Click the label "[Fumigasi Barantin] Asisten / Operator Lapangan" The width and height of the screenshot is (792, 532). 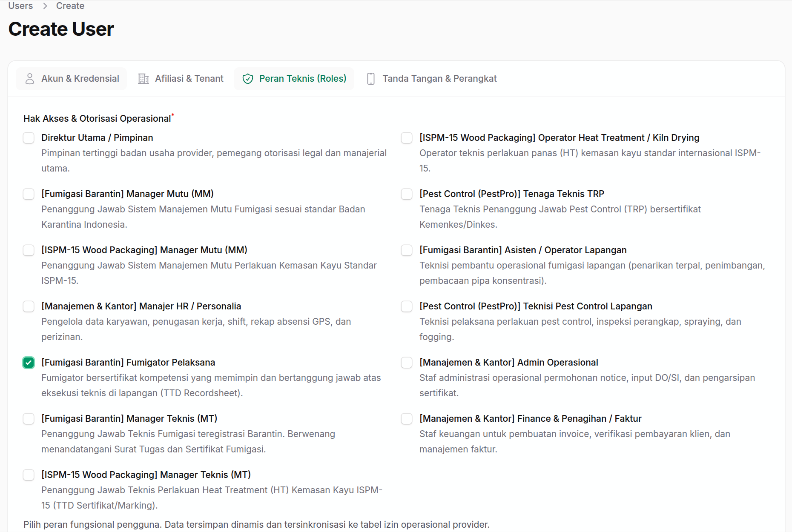523,250
